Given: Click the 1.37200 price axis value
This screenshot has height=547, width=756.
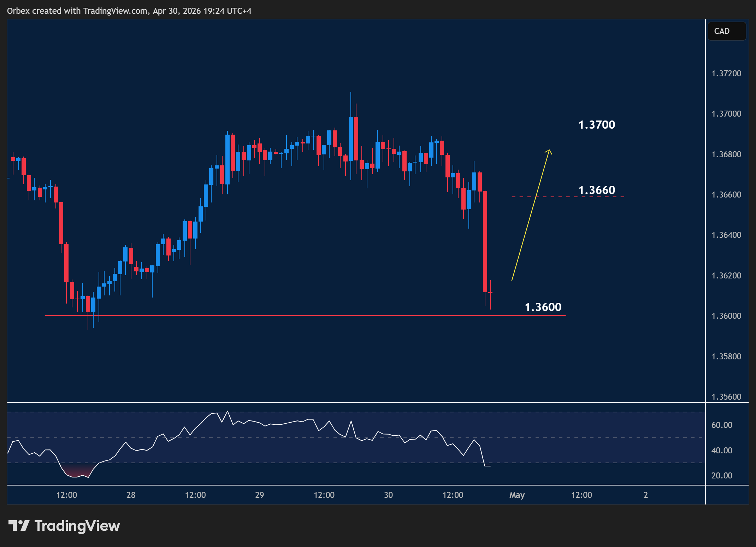Looking at the screenshot, I should coord(726,73).
